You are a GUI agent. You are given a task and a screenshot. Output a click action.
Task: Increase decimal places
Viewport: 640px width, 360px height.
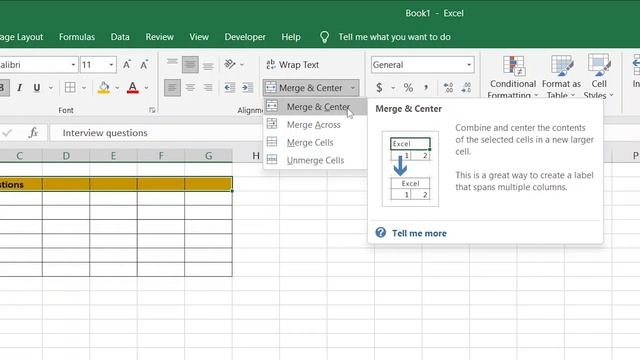click(448, 88)
